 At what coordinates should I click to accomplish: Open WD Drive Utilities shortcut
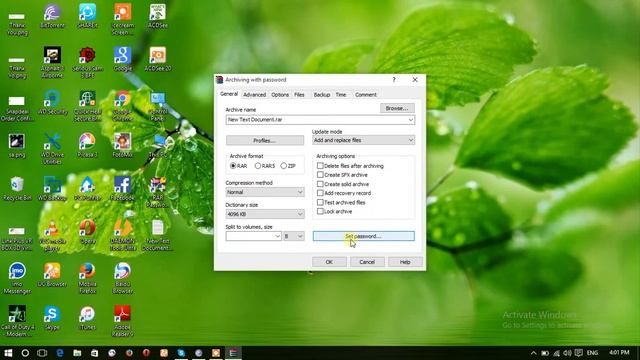(52, 149)
